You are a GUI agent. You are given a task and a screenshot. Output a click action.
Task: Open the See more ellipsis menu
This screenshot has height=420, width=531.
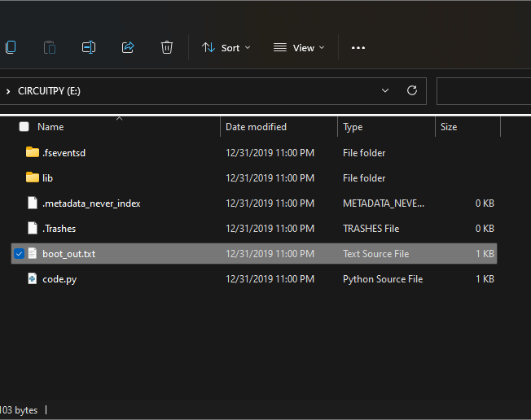358,48
